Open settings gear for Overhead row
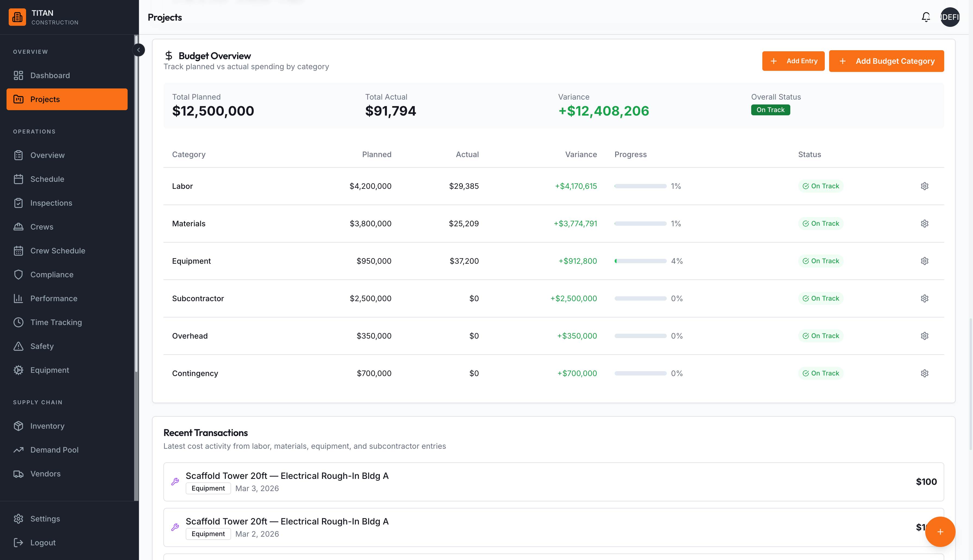Image resolution: width=973 pixels, height=560 pixels. pos(924,336)
